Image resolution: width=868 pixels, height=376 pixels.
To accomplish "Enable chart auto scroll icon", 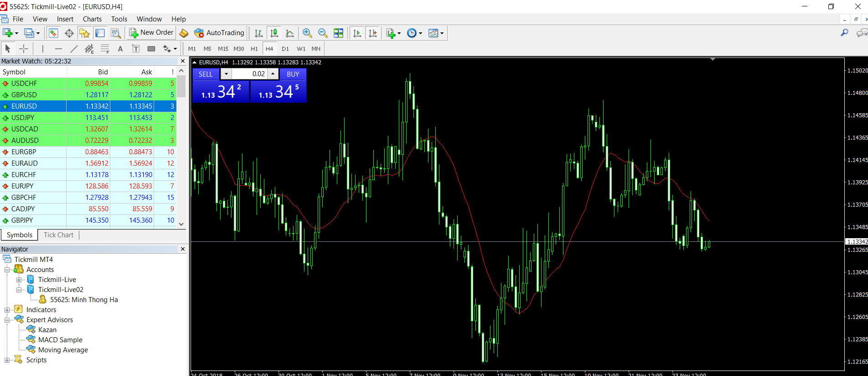I will coord(357,33).
